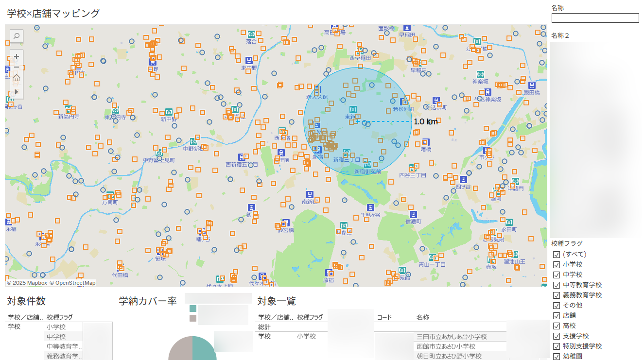Viewport: 644px width, 360px height.
Task: Uncheck the (すべて) filter checkbox
Action: [556, 254]
